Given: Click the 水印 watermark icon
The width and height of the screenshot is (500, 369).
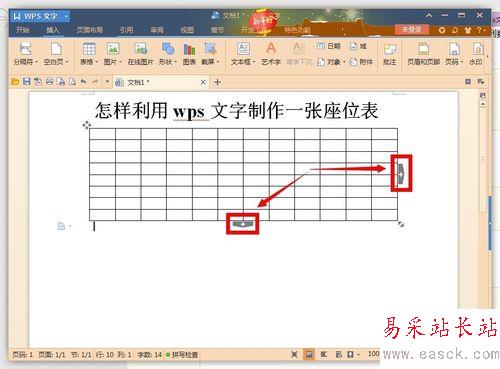Looking at the screenshot, I should tap(478, 49).
